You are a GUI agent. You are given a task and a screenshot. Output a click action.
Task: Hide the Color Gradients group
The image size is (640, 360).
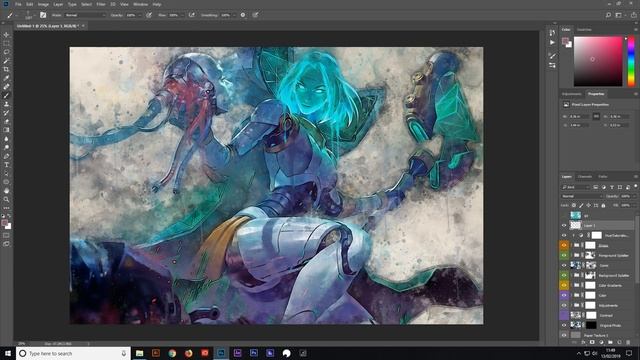pos(564,285)
